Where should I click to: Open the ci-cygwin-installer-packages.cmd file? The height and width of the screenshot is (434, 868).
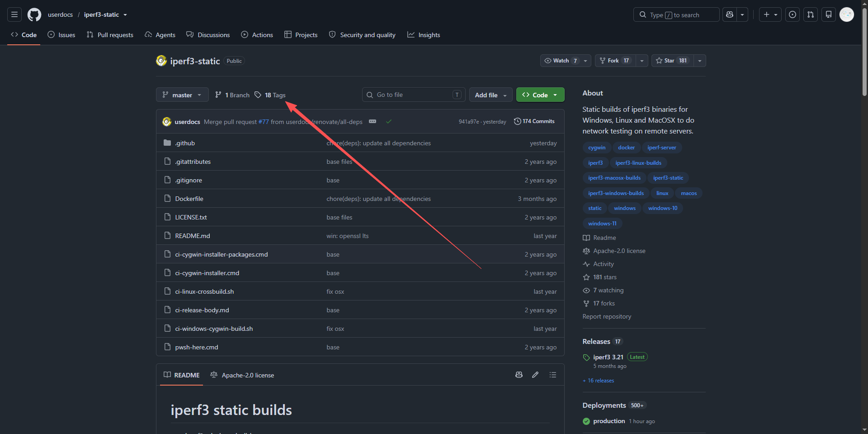[x=222, y=254]
